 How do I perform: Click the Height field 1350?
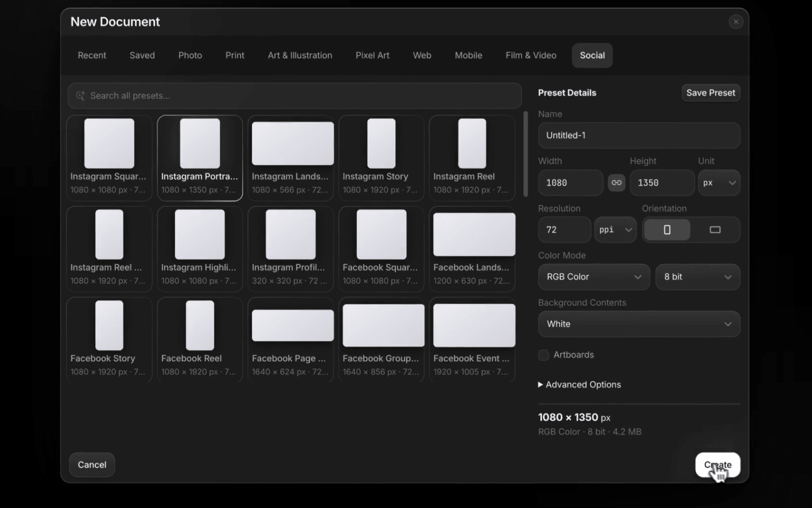(x=662, y=183)
